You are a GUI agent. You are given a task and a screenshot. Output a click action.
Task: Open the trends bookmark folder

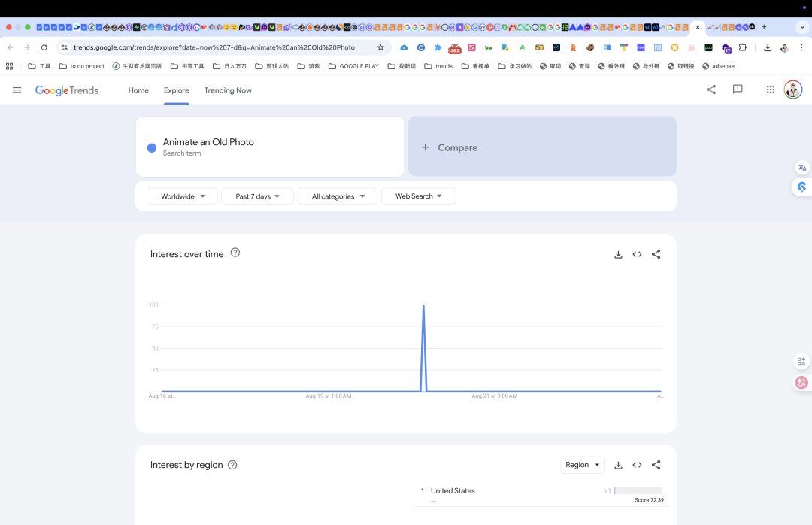point(438,66)
